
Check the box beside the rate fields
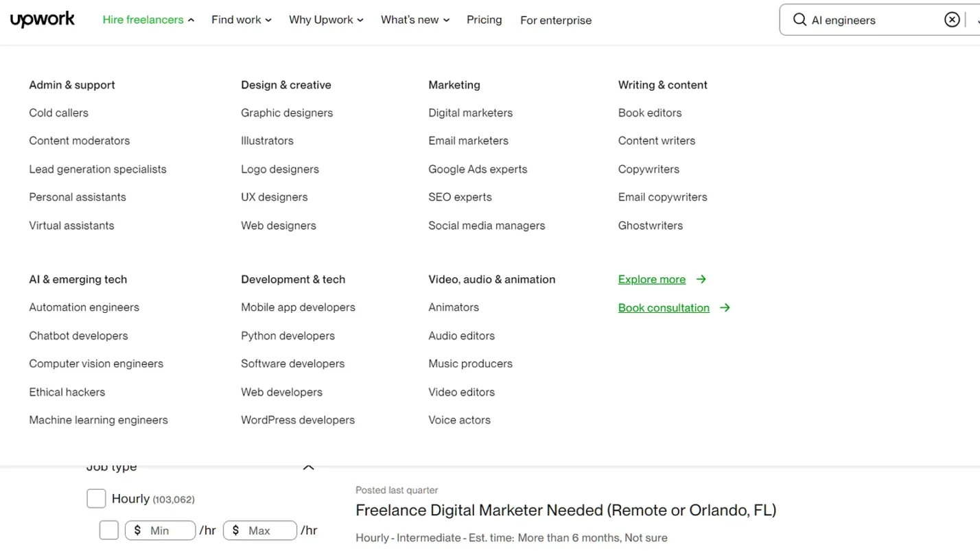tap(108, 530)
